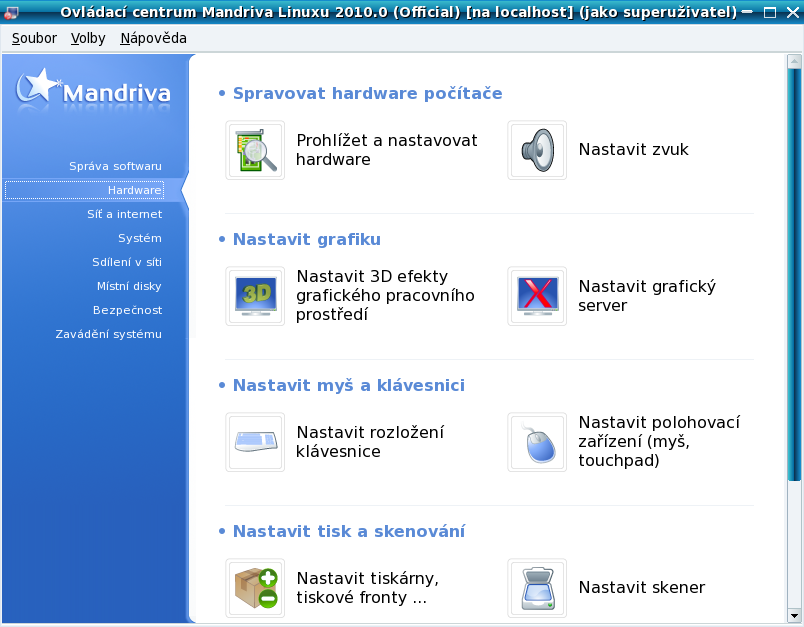The image size is (804, 627).
Task: Click Nastavit zvuk label
Action: [633, 149]
